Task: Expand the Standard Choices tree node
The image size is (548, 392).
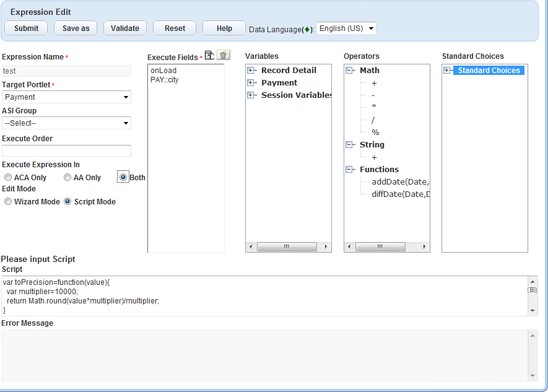Action: (447, 71)
